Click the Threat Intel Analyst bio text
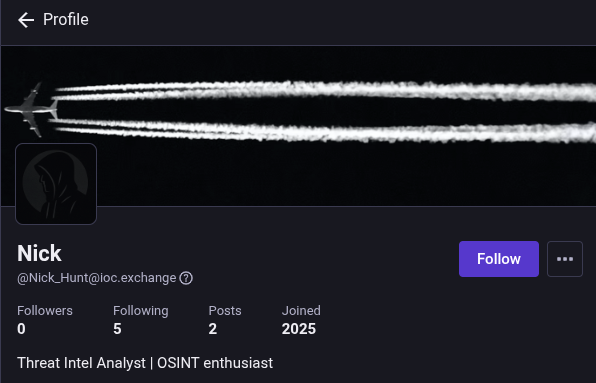The height and width of the screenshot is (383, 596). coord(145,363)
